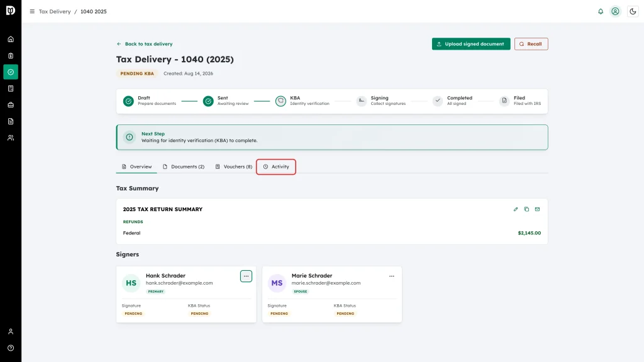Click the Created: Aug 14, 2026 text

click(188, 74)
